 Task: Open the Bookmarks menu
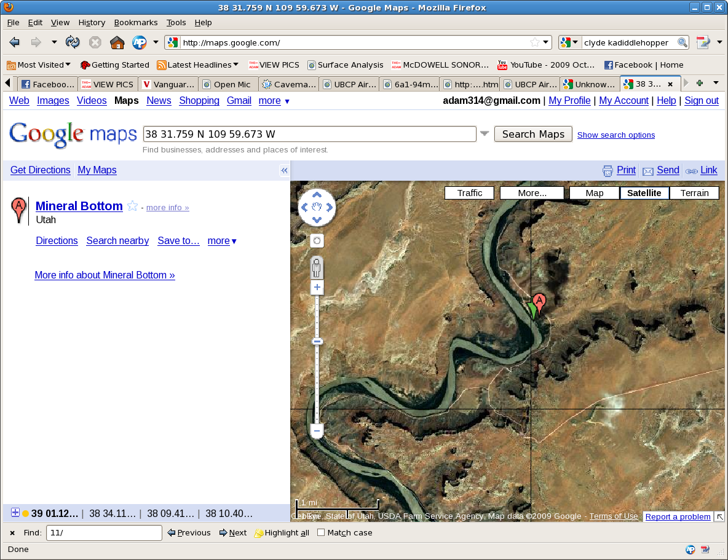pyautogui.click(x=135, y=23)
